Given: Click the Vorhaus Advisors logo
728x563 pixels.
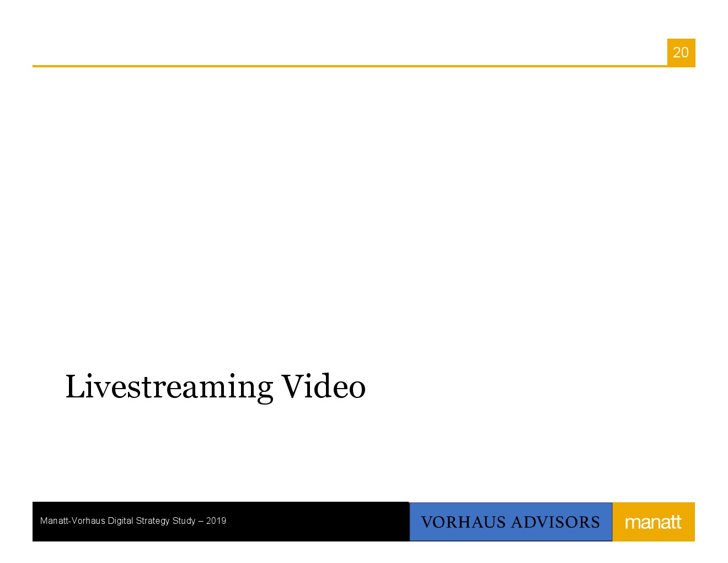Looking at the screenshot, I should 510,522.
